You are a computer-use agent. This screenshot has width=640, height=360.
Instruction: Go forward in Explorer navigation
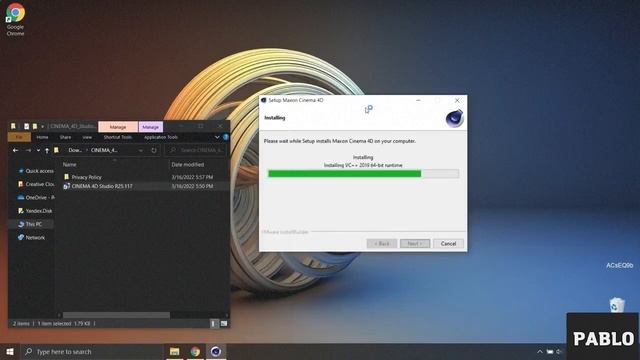point(28,150)
